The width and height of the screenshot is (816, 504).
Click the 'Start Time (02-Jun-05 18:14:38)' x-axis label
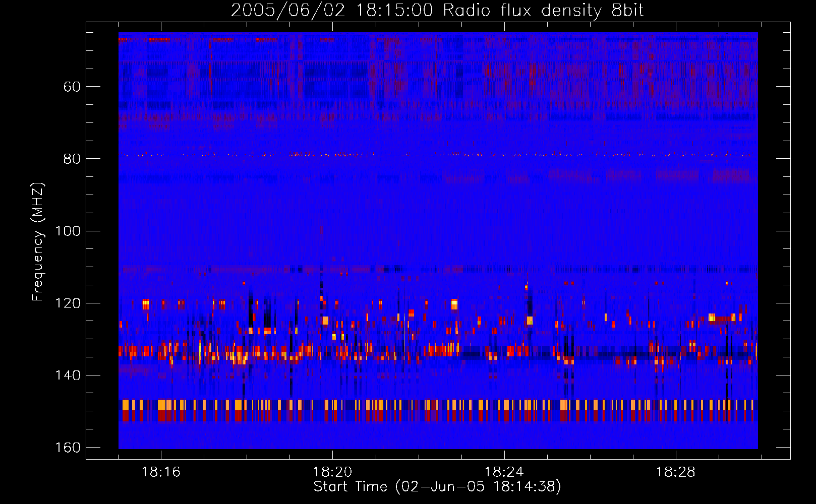click(437, 487)
